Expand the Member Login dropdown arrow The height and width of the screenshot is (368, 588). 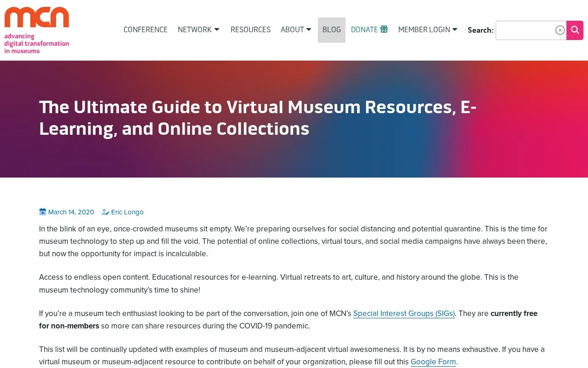click(x=455, y=29)
